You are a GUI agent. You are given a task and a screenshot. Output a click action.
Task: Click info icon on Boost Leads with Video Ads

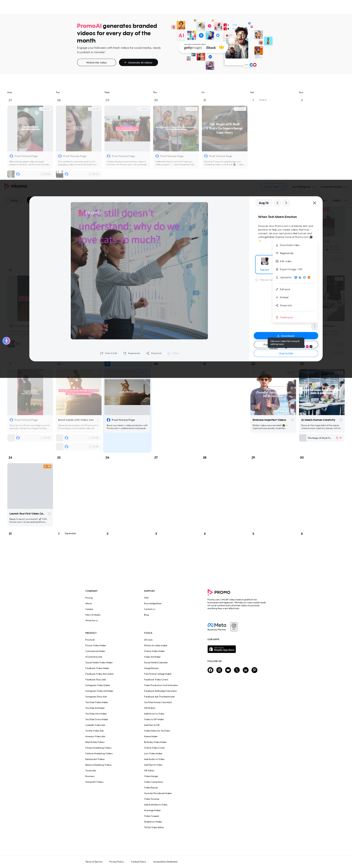click(x=98, y=420)
